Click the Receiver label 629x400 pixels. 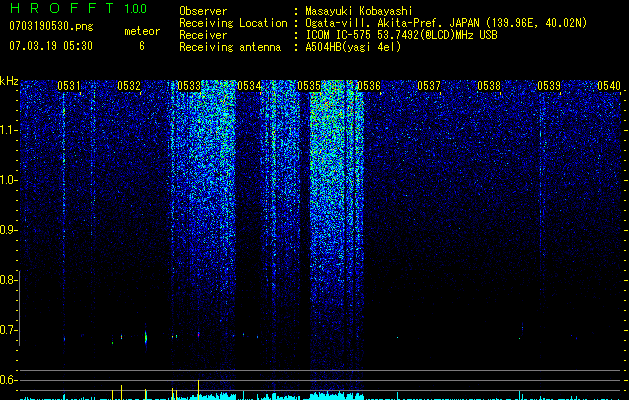(x=203, y=35)
